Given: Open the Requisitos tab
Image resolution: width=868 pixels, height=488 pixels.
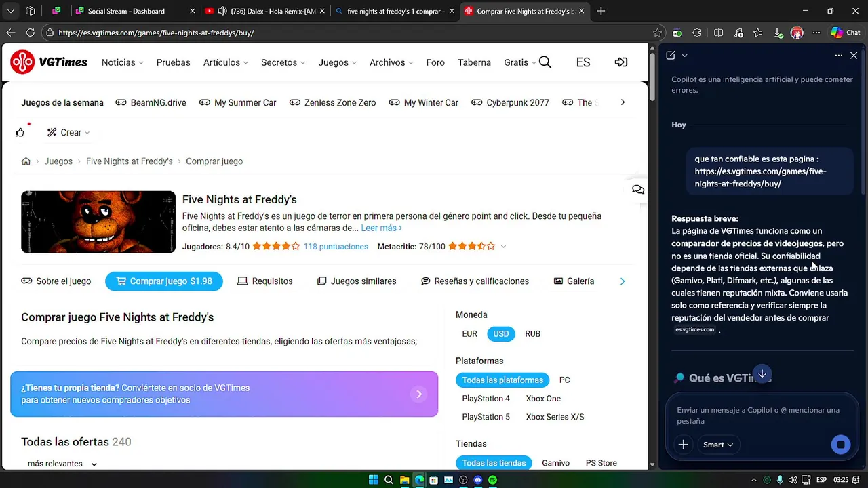Looking at the screenshot, I should coord(265,281).
